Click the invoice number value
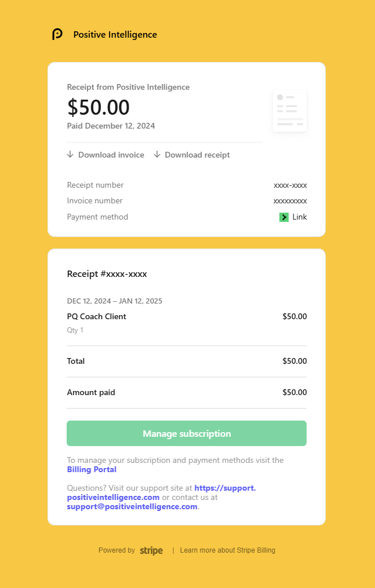Screen dimensions: 375x588 290,201
